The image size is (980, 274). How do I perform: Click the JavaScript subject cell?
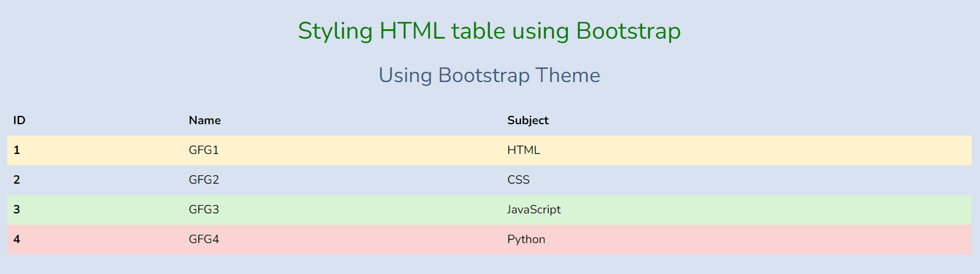coord(736,210)
